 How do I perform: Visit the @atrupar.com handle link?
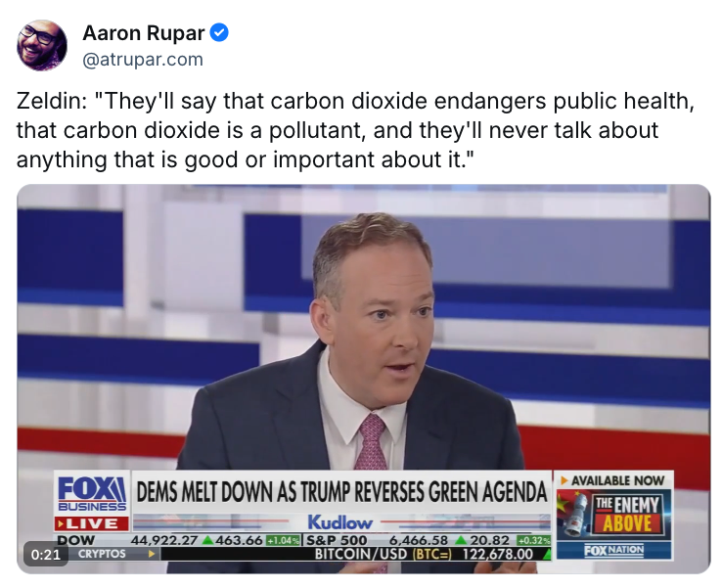coord(143,60)
